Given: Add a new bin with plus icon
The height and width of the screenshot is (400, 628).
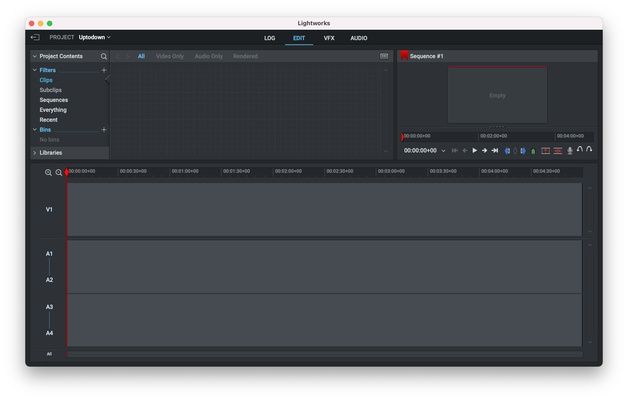Looking at the screenshot, I should click(x=104, y=130).
